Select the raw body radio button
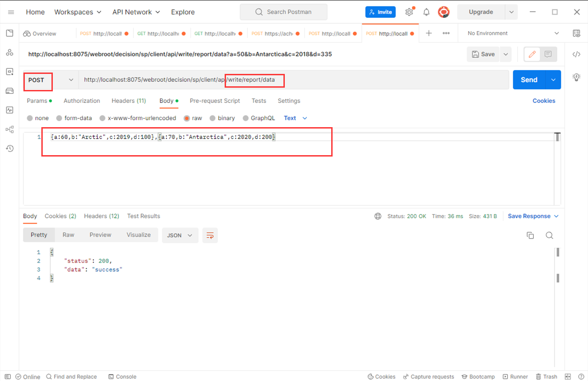Screen dimensions: 588x381 click(x=187, y=118)
